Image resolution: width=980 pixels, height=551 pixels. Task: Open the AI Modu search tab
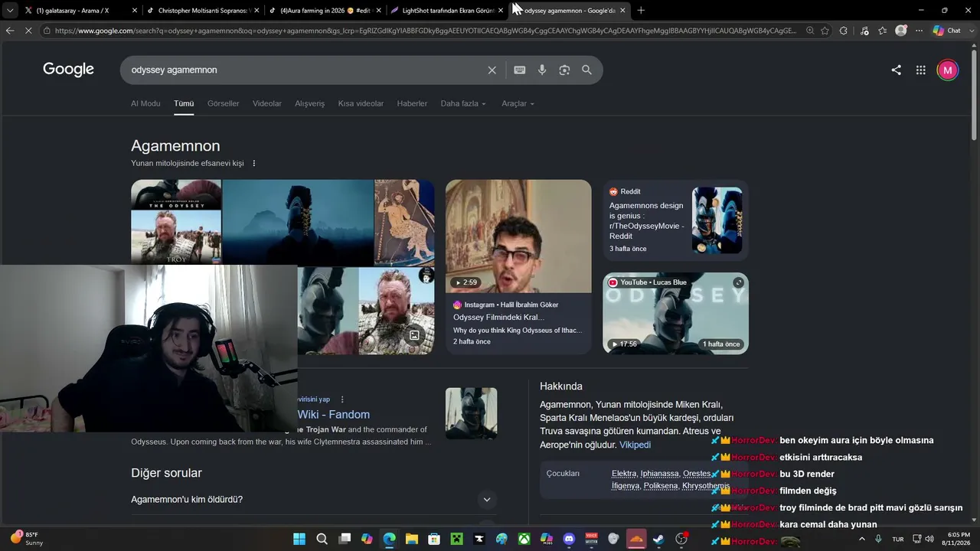point(145,103)
